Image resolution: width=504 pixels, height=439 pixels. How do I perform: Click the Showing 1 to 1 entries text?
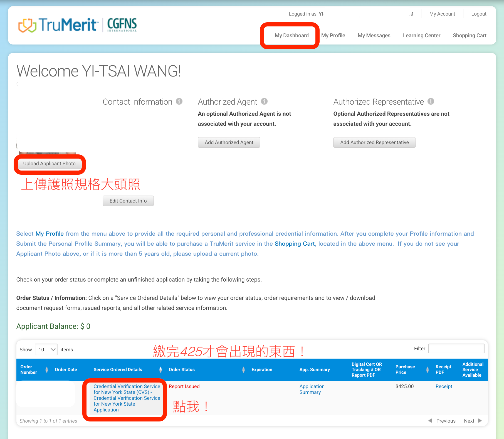click(x=48, y=421)
